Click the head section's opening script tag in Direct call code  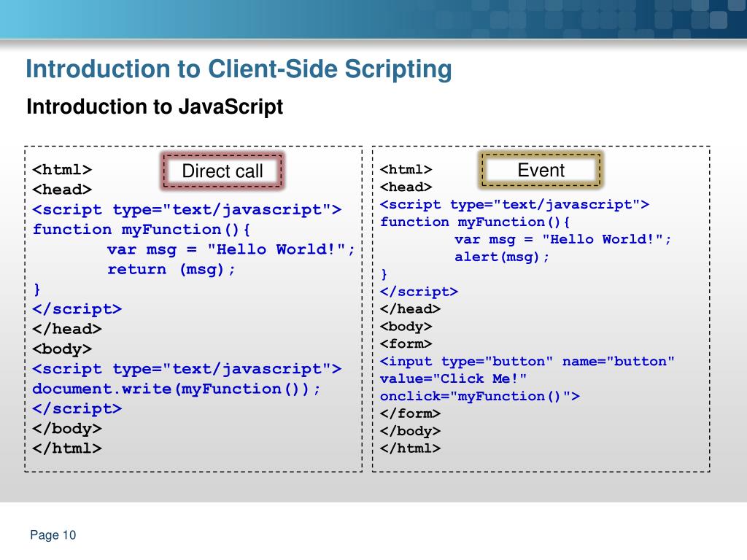pyautogui.click(x=187, y=209)
